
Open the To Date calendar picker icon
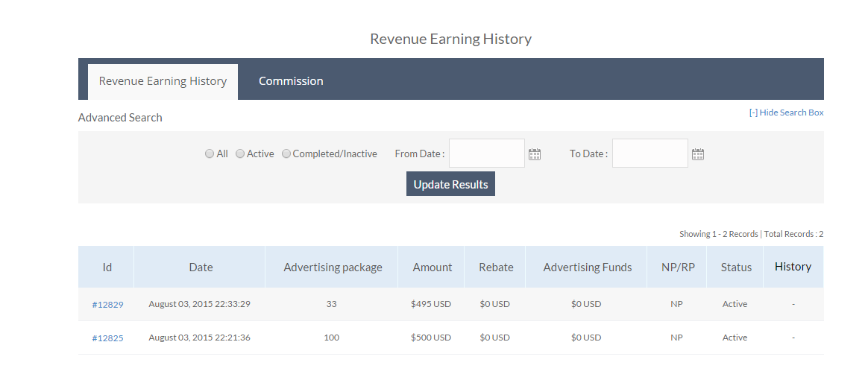click(x=697, y=154)
